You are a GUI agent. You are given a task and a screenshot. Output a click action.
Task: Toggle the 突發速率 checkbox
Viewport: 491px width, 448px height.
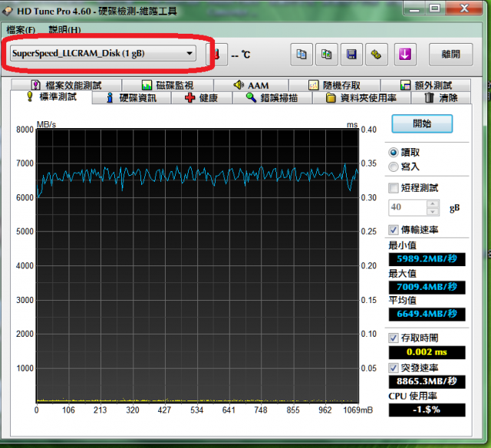tap(394, 368)
